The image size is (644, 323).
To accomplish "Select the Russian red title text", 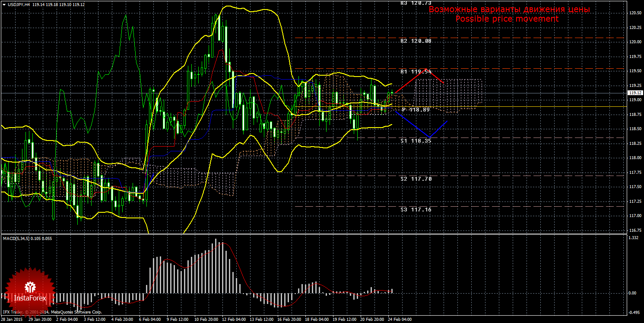I will (x=509, y=10).
